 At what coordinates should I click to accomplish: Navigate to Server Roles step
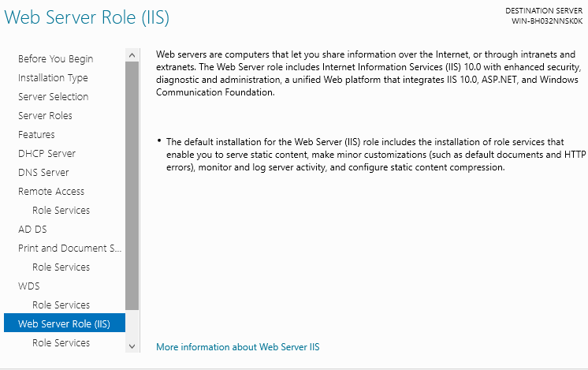45,116
